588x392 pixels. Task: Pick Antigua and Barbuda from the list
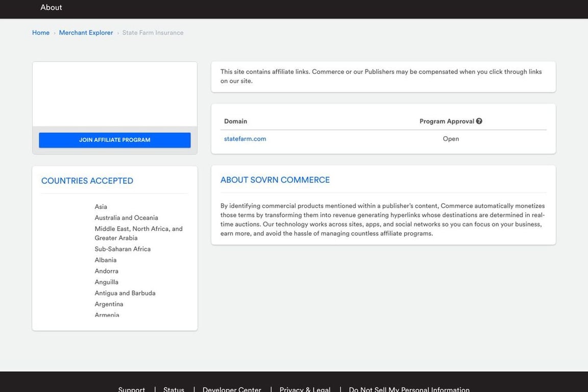pos(125,293)
